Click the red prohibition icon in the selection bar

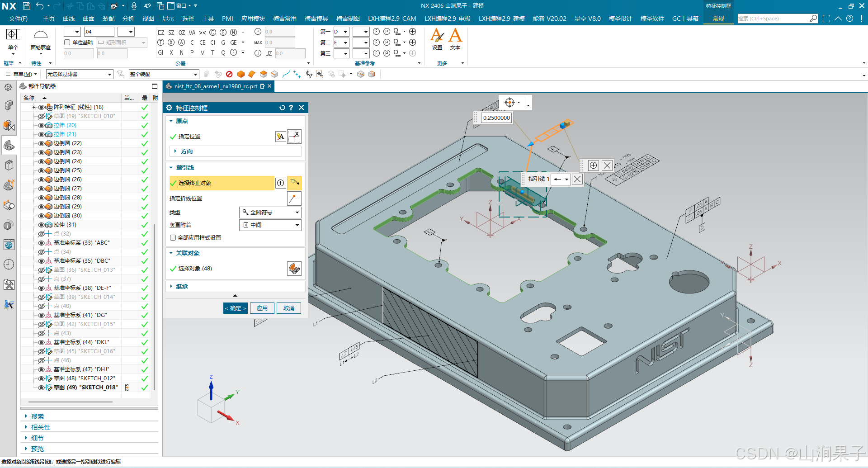(x=229, y=74)
